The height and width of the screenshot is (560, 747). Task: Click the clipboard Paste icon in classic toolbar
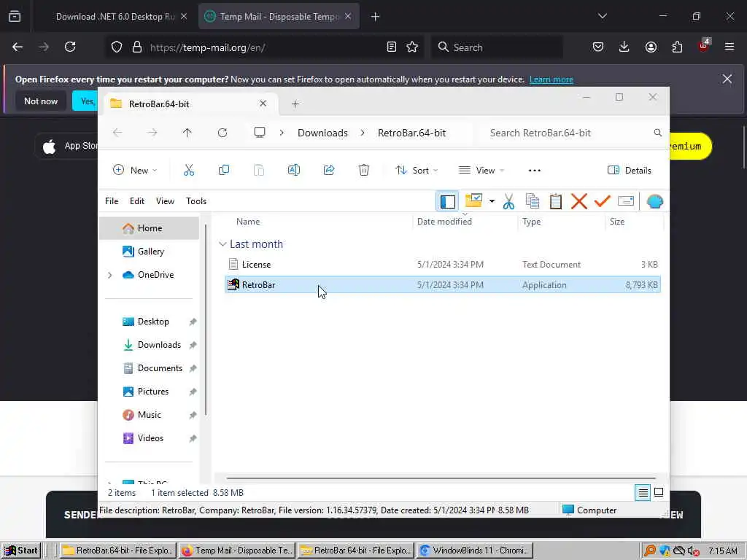tap(555, 201)
